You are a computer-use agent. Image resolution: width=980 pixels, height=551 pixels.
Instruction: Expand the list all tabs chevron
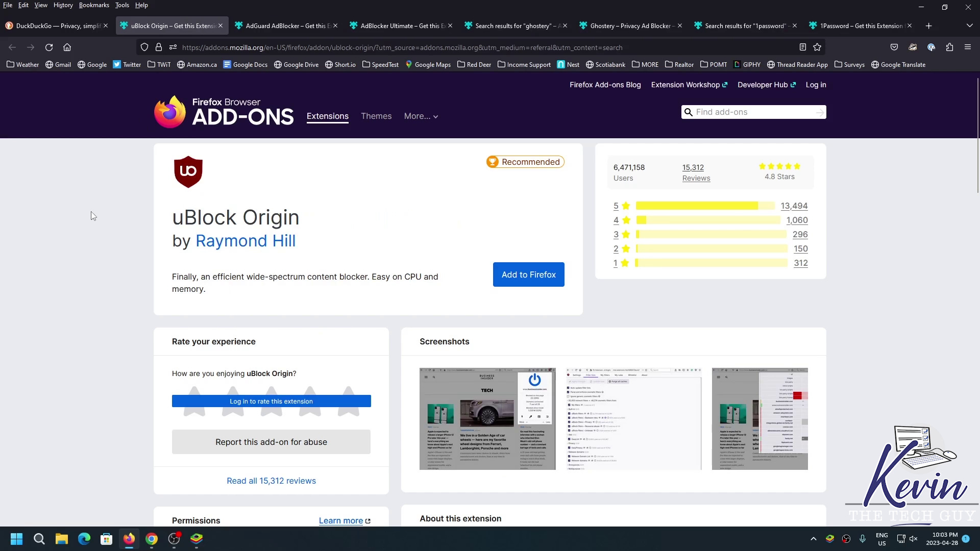click(969, 26)
